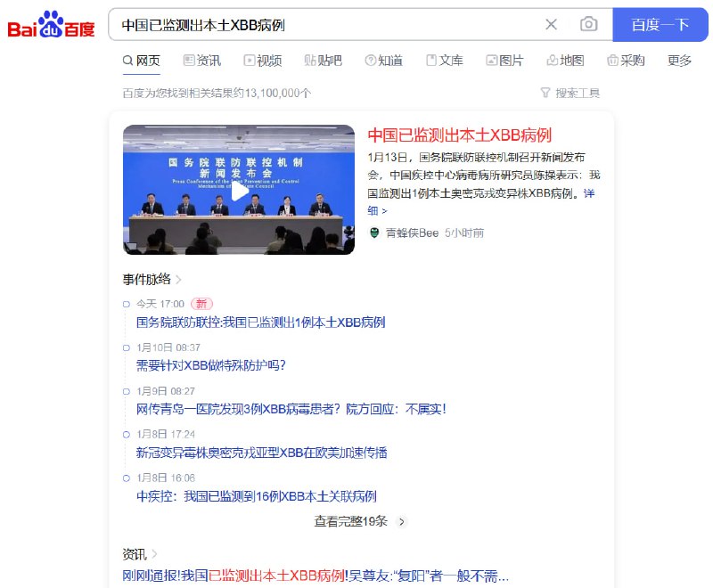The height and width of the screenshot is (588, 713).
Task: Expand 查看完整19条 timeline entries
Action: (x=359, y=521)
